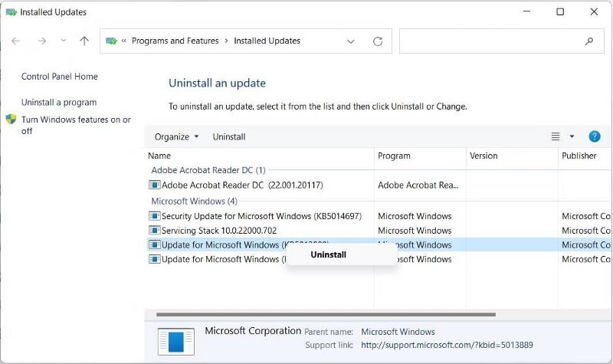This screenshot has height=364, width=613.
Task: Expand the breadcrumb arrow after Programs and Features
Action: pyautogui.click(x=226, y=41)
